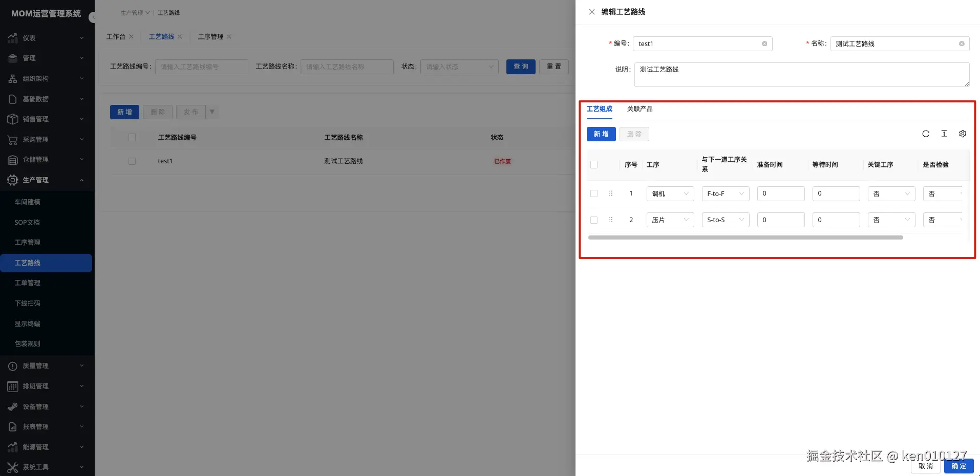Click the 说明 textarea
980x476 pixels.
pos(802,75)
